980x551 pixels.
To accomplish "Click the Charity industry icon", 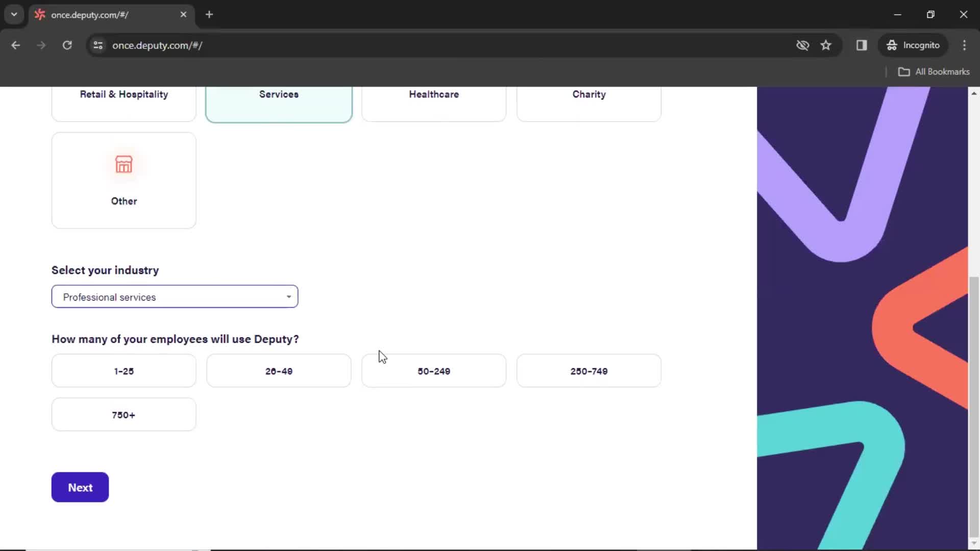I will (590, 101).
